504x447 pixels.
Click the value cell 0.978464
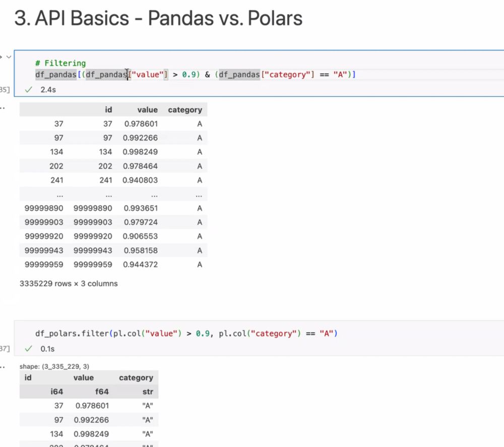pos(140,166)
